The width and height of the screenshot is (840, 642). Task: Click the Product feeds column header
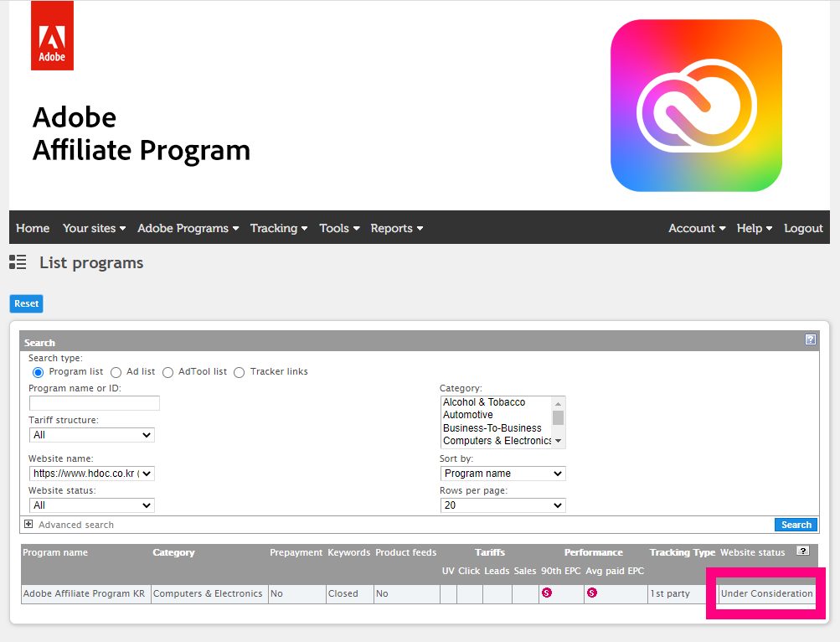(x=405, y=552)
